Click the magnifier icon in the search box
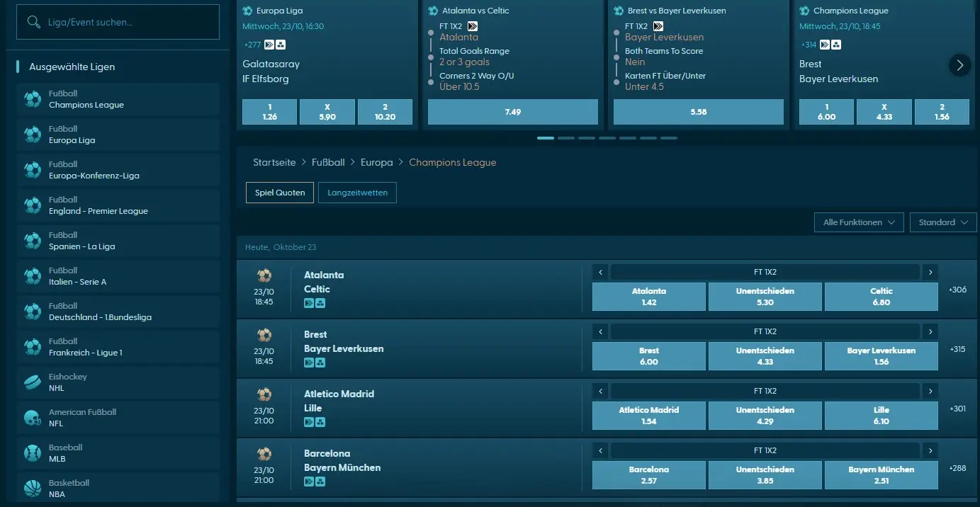Viewport: 980px width, 507px height. [33, 22]
